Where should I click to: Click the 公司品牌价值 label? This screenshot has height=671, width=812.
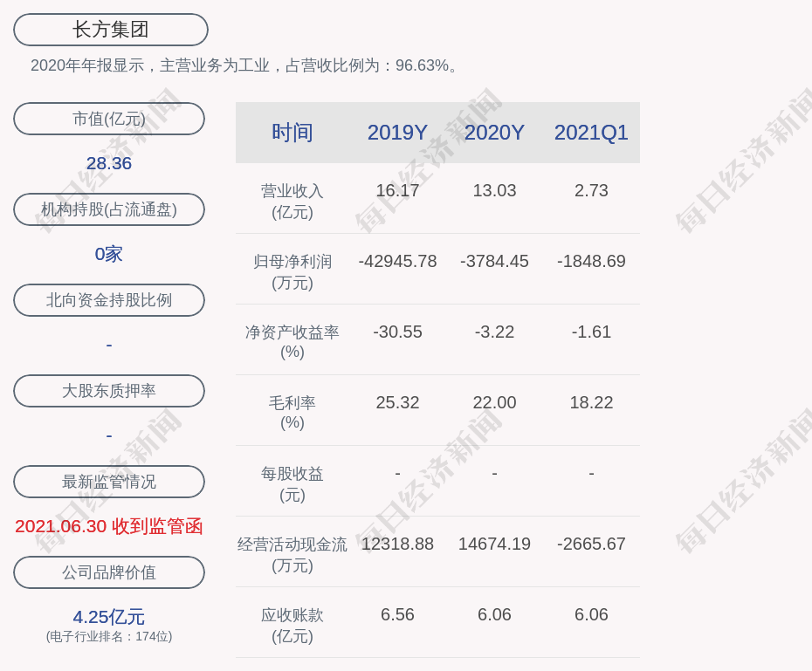109,572
